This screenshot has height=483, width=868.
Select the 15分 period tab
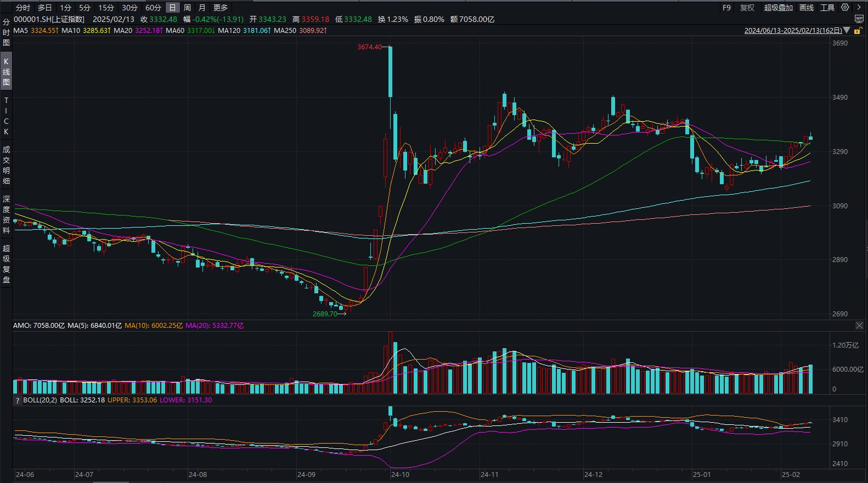[x=106, y=8]
